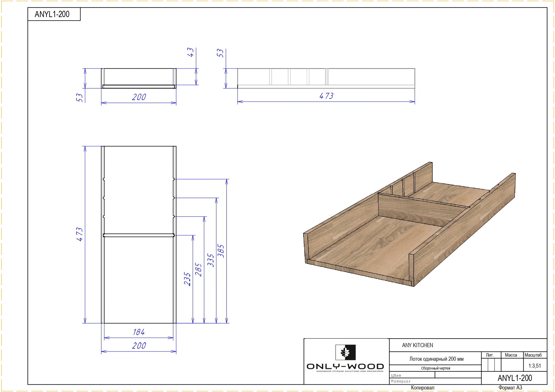Click the 235 dimension value
Image resolution: width=555 pixels, height=392 pixels.
[x=187, y=279]
